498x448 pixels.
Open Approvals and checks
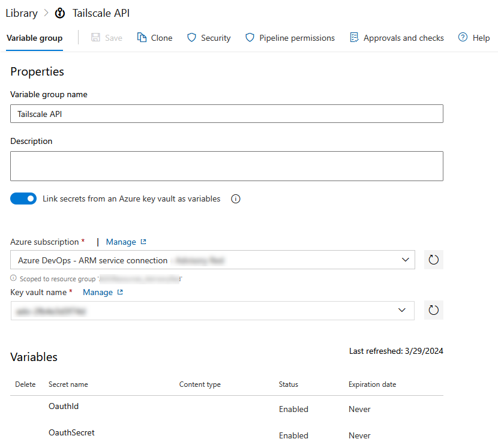(404, 38)
